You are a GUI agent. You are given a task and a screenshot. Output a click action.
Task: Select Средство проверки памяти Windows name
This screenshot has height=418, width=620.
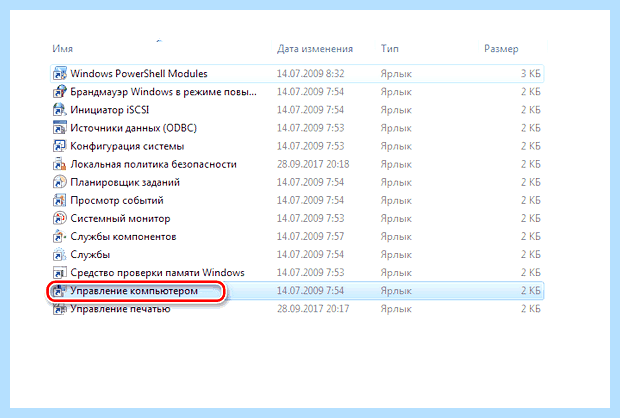pyautogui.click(x=157, y=272)
